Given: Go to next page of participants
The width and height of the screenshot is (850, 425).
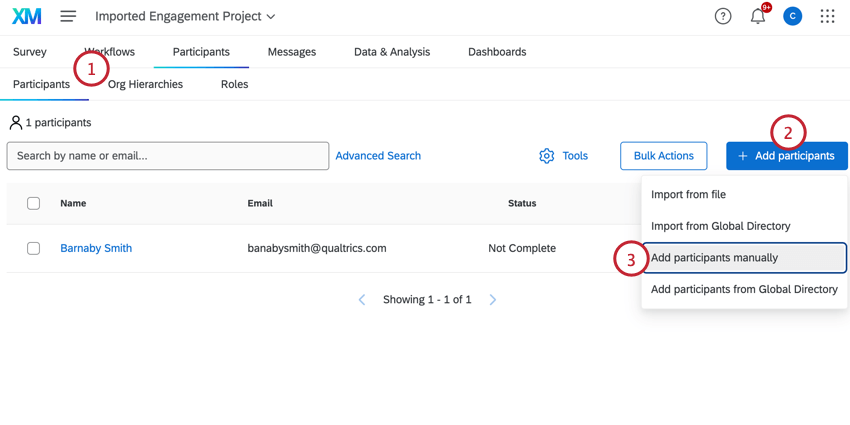Looking at the screenshot, I should (493, 300).
